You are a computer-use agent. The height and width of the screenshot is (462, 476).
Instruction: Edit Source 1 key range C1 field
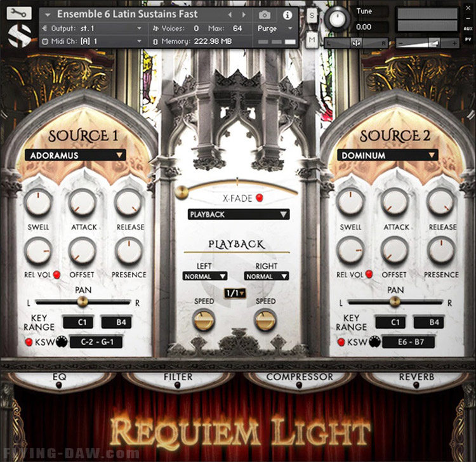tap(78, 322)
